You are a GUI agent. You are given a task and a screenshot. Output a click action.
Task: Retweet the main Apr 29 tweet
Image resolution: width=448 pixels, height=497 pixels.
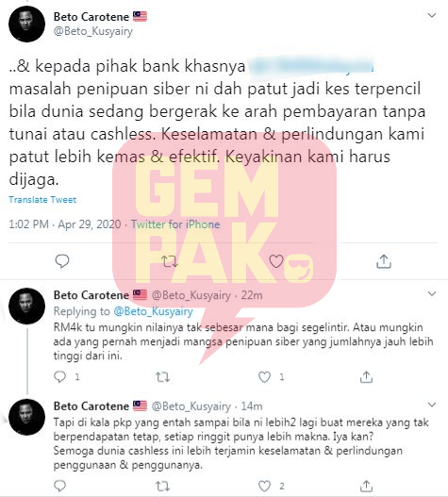[x=170, y=261]
